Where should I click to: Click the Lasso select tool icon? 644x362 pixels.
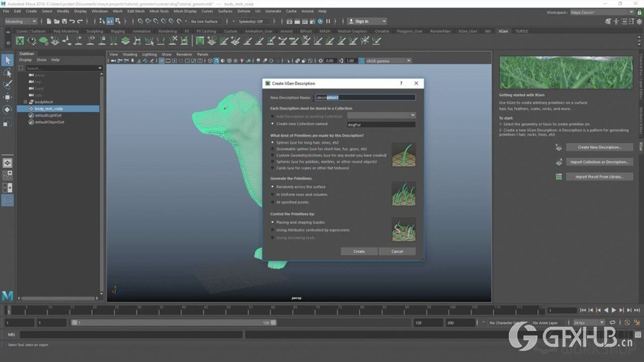[7, 72]
